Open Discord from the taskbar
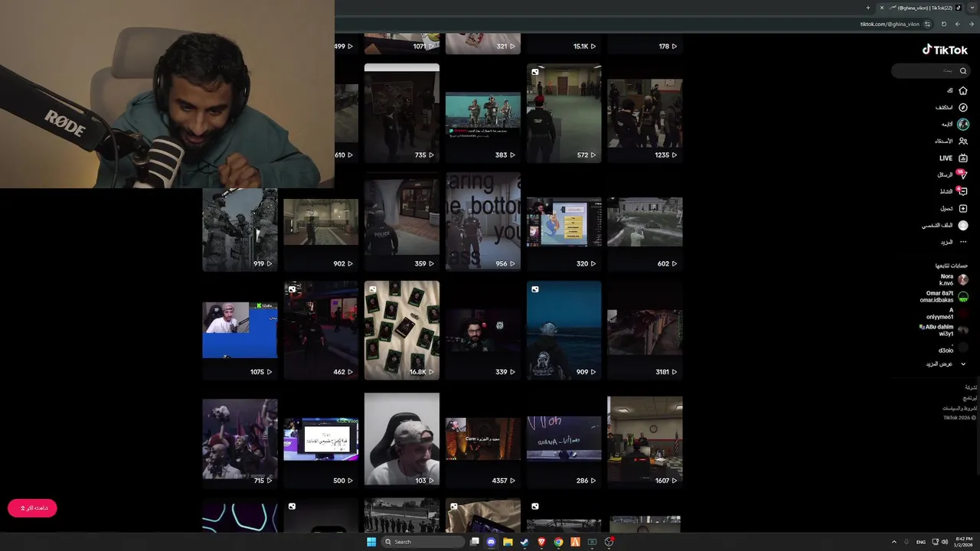The image size is (980, 551). point(491,542)
